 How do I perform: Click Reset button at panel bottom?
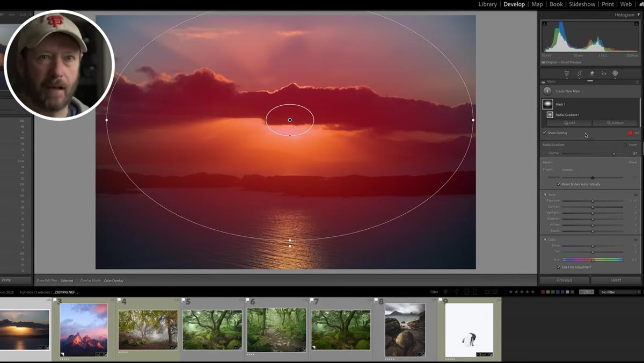(x=616, y=280)
